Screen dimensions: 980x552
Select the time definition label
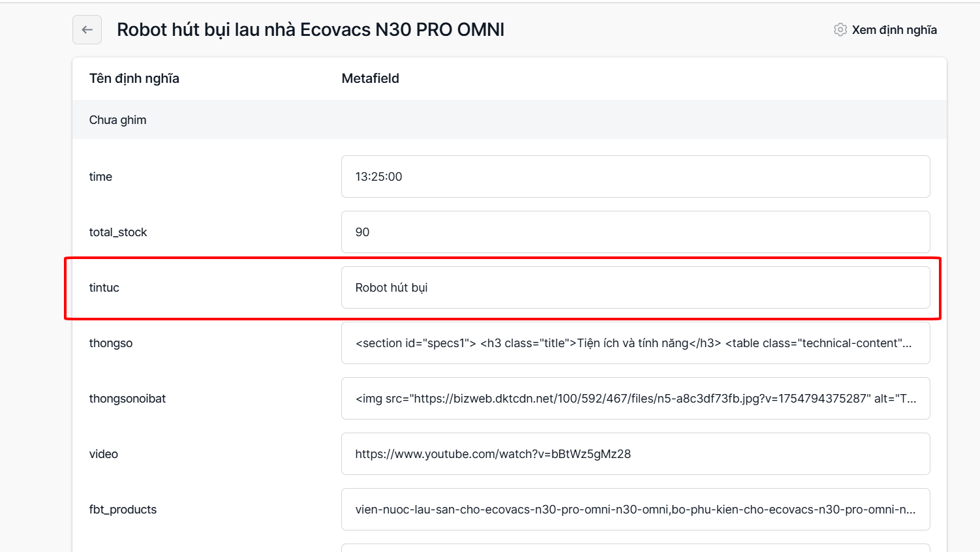tap(100, 177)
